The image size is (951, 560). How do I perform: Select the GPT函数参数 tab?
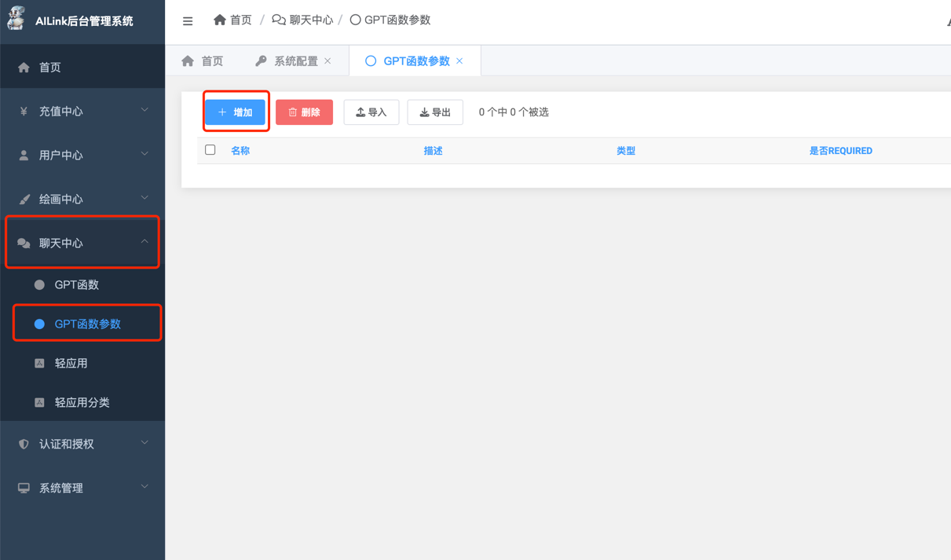[415, 60]
